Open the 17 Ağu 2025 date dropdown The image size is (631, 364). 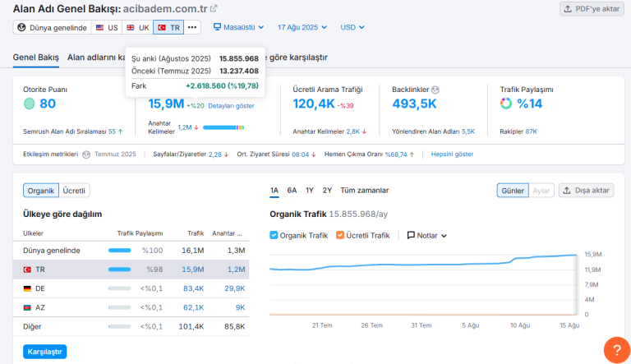(302, 27)
